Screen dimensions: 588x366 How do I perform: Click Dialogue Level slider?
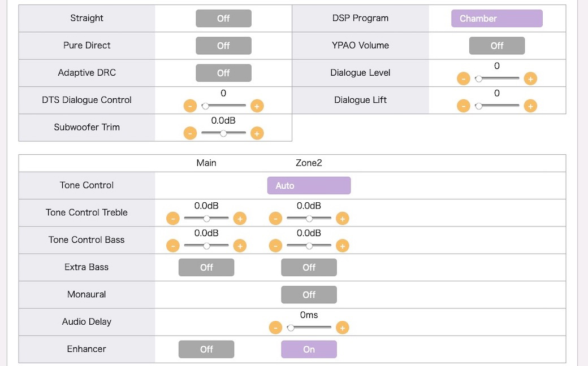pos(497,79)
